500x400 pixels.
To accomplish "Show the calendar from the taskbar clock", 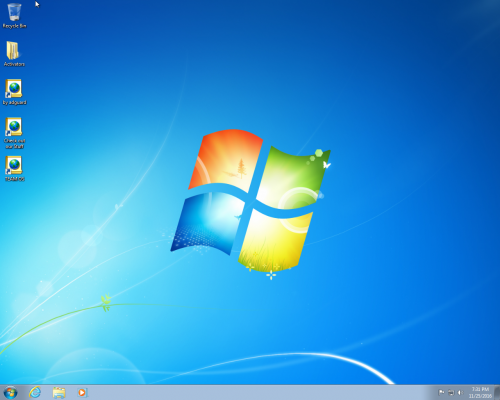I will click(x=480, y=393).
